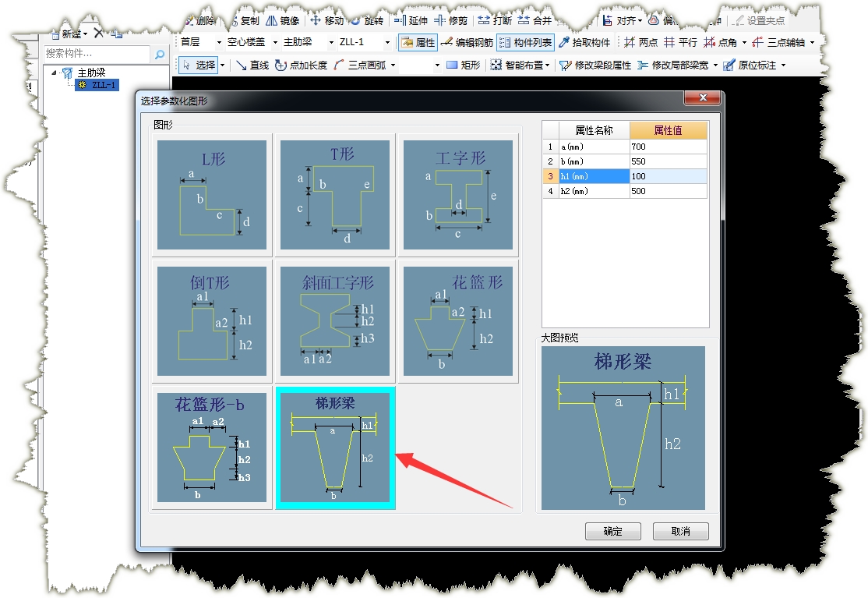Click the 搜索构件 search field
This screenshot has height=598, width=868.
(97, 54)
